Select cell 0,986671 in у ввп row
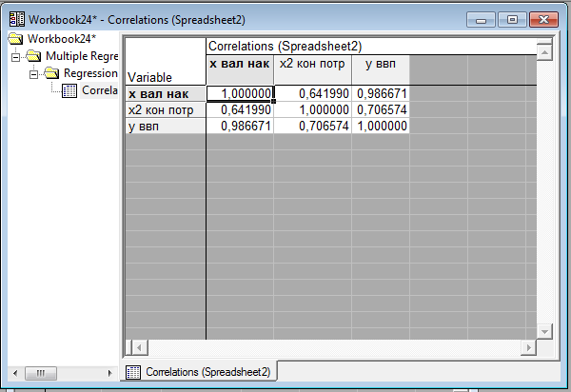 (x=240, y=126)
